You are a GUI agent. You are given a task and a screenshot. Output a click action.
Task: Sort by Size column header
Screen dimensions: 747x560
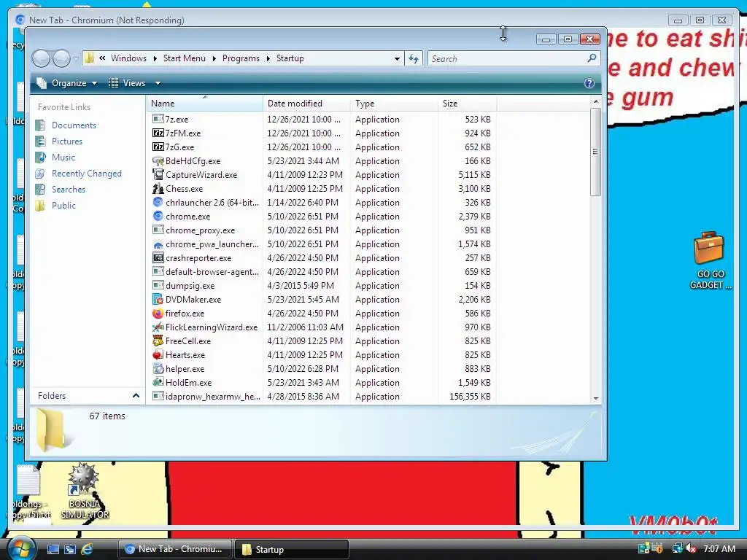(x=467, y=104)
